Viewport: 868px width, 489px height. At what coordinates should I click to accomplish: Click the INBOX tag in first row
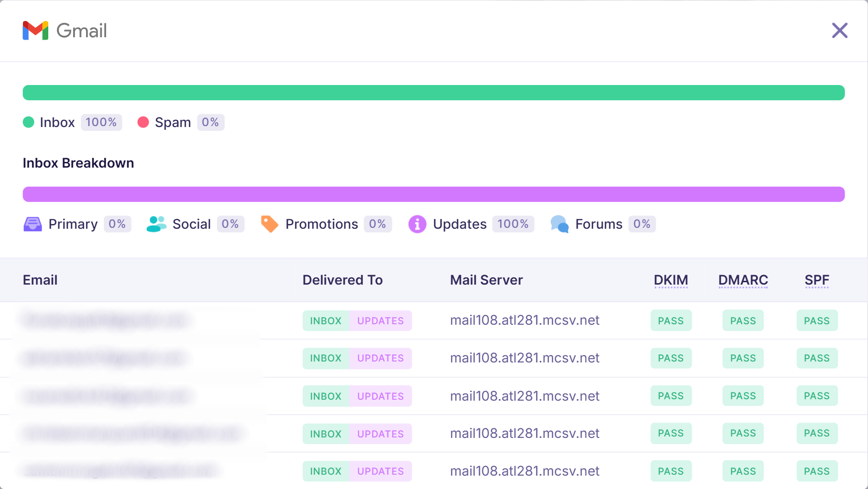(326, 321)
